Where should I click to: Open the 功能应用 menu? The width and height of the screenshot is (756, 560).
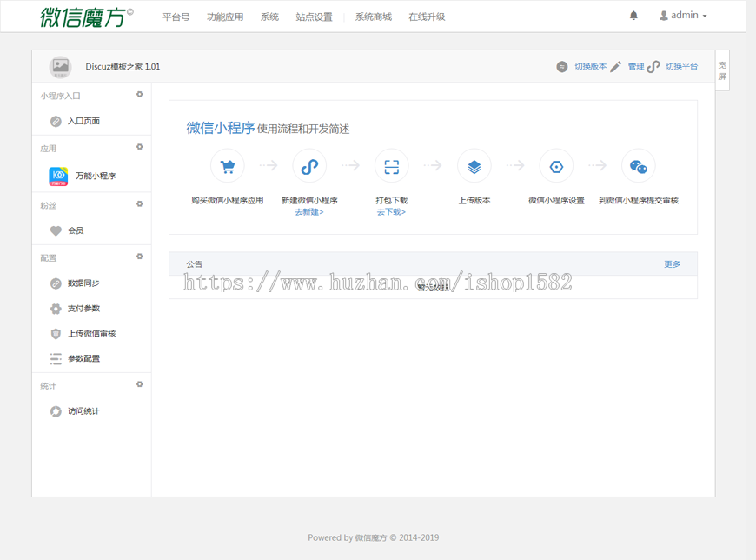pos(225,17)
